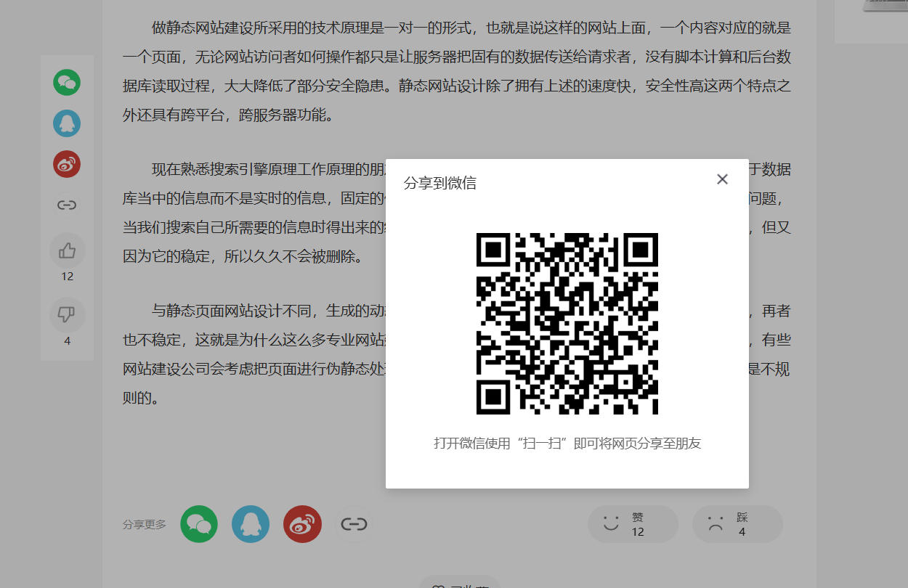Share to Weibo from the floating sidebar
The image size is (908, 588).
coord(67,164)
